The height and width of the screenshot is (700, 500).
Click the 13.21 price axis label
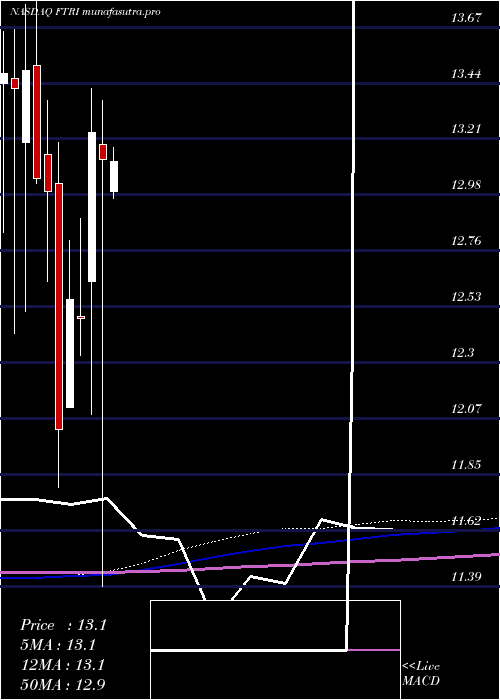point(467,129)
